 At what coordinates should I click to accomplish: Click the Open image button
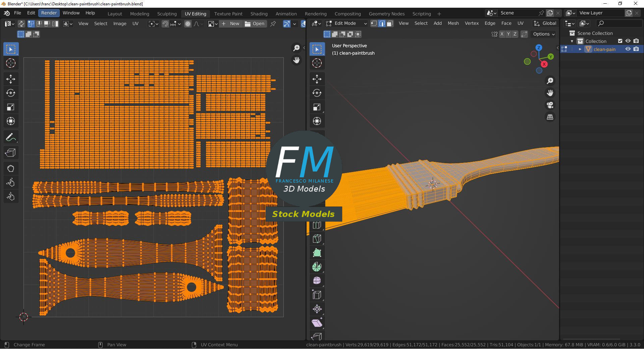click(255, 23)
